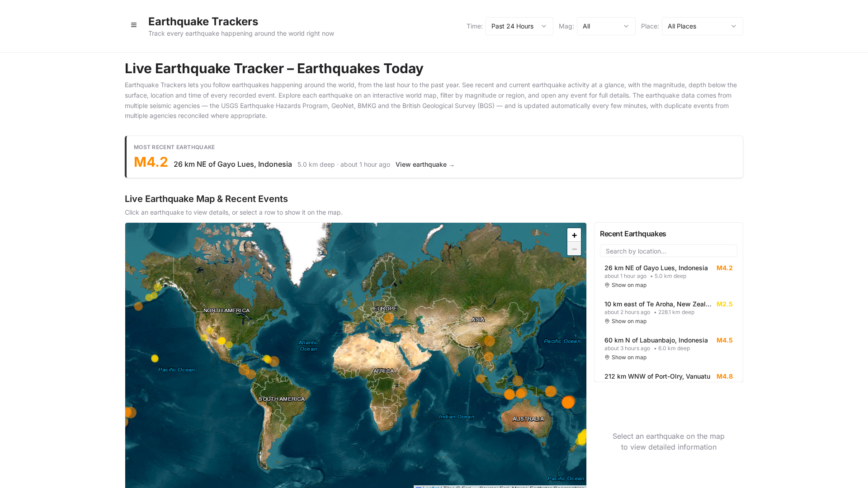
Task: Click the M2.5 magnitude label in the list
Action: [x=724, y=304]
